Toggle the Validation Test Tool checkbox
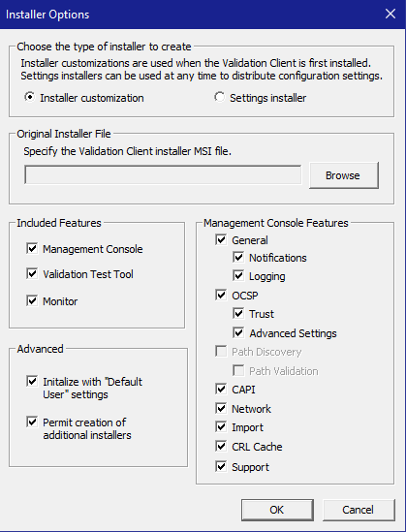Screen dimensions: 406x532 pyautogui.click(x=32, y=273)
